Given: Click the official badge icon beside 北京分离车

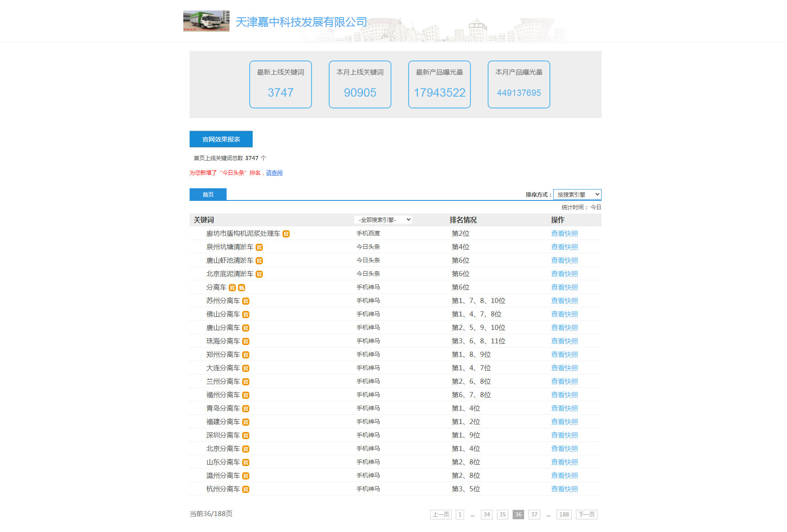Looking at the screenshot, I should click(x=246, y=449).
